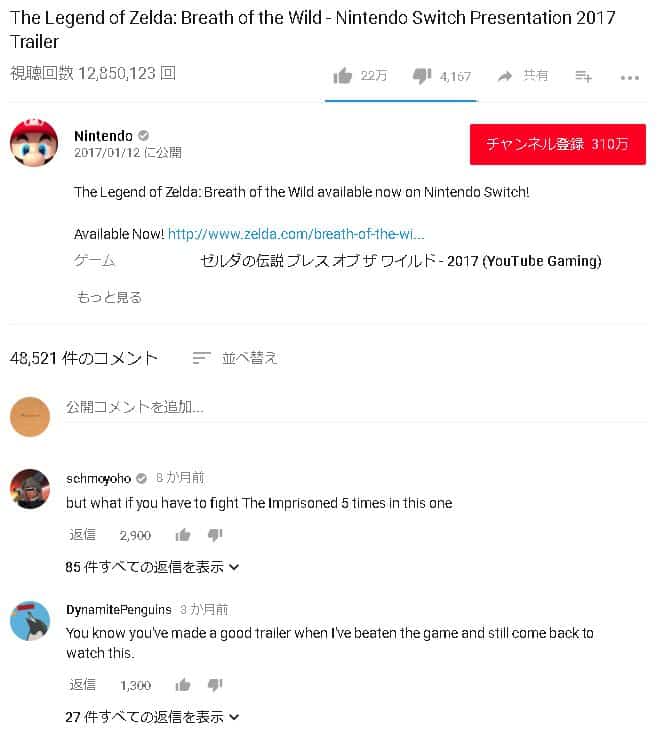665x734 pixels.
Task: Dislike the video with thumbs-down icon
Action: [x=422, y=75]
